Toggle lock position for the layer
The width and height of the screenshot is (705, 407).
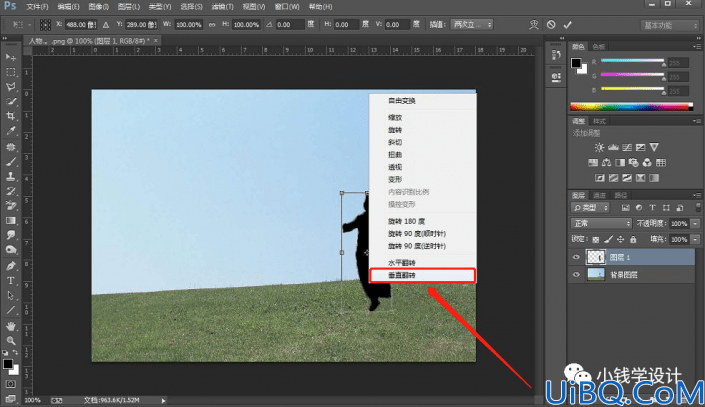620,239
